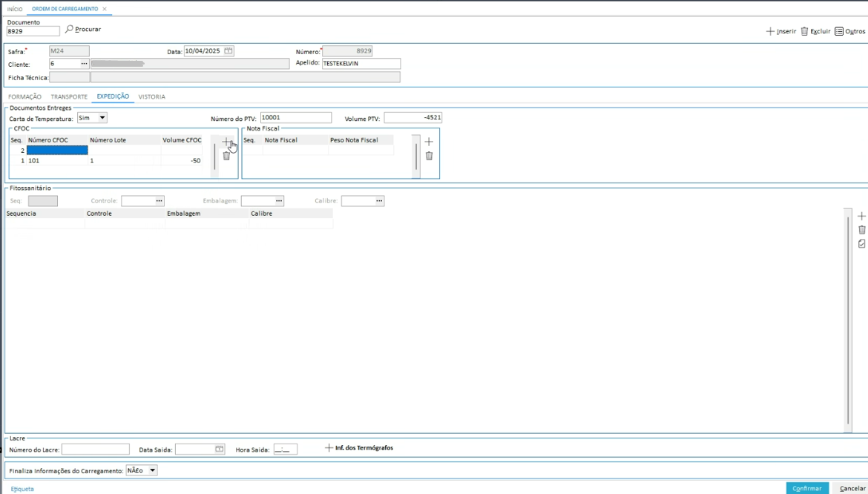This screenshot has width=868, height=494.
Task: Click the Volume CFOC column header
Action: point(182,140)
